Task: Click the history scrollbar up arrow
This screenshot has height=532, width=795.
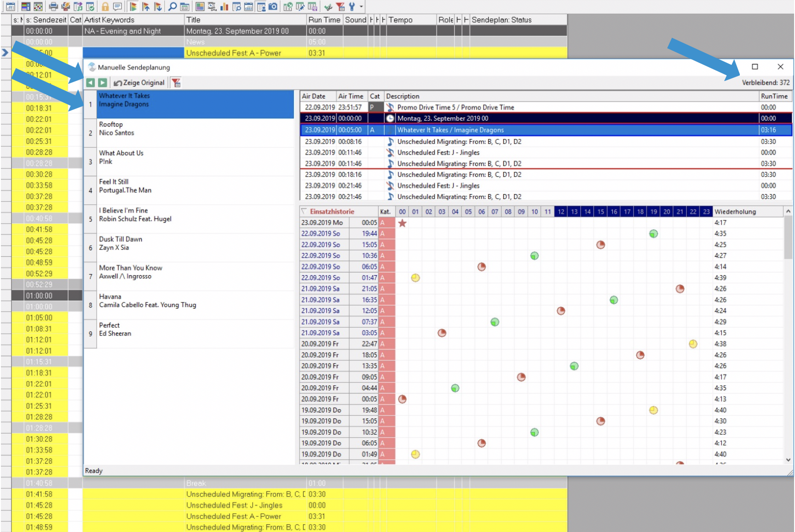Action: (x=788, y=211)
